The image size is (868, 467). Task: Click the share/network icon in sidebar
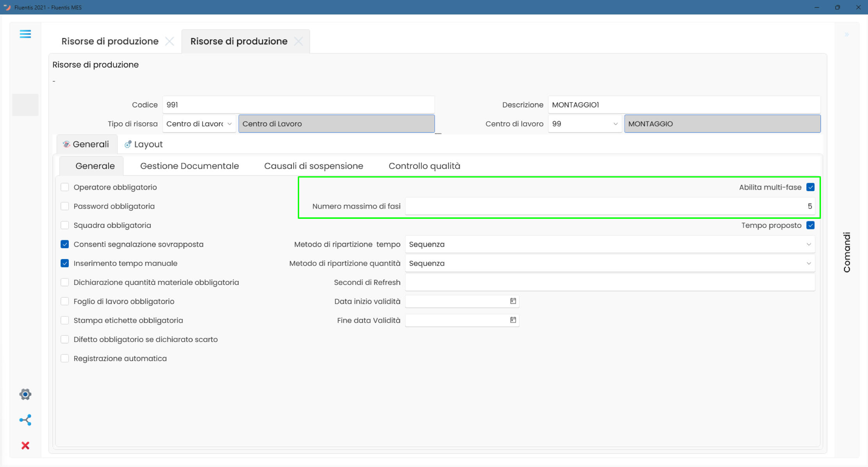pos(25,420)
